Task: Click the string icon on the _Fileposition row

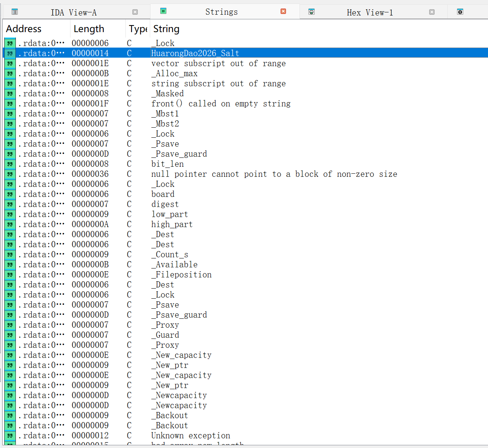Action: [10, 275]
